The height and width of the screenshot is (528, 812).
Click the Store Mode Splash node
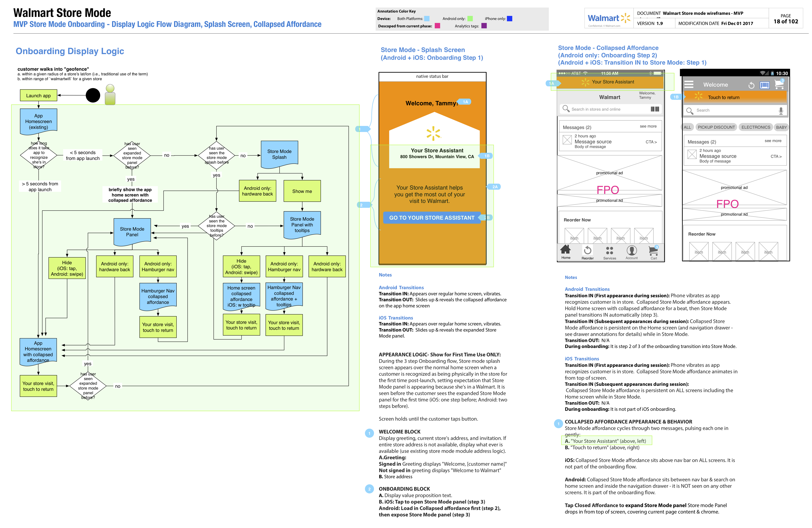pos(279,154)
